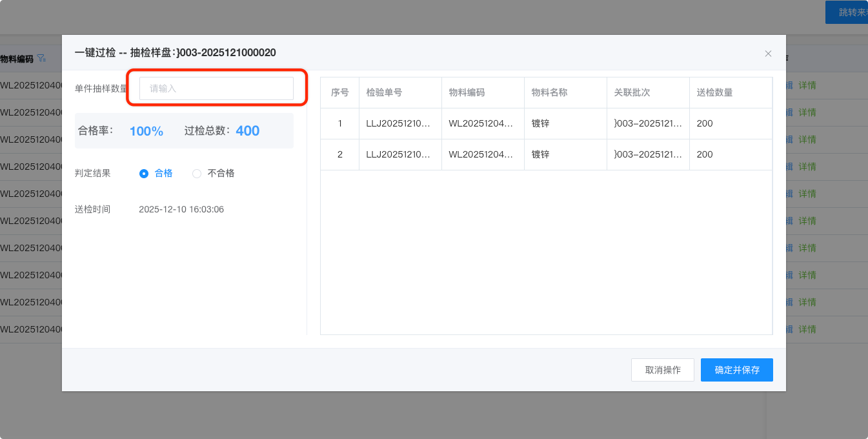868x439 pixels.
Task: Select the 合格 radio button
Action: point(144,173)
